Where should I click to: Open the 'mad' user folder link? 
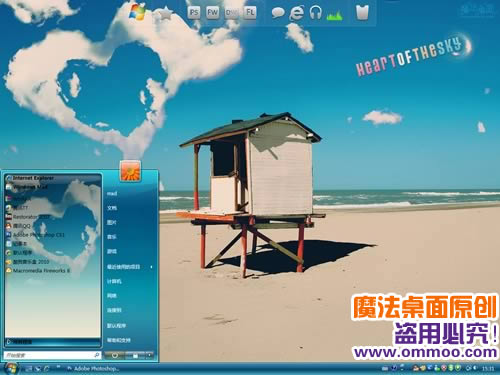click(112, 193)
